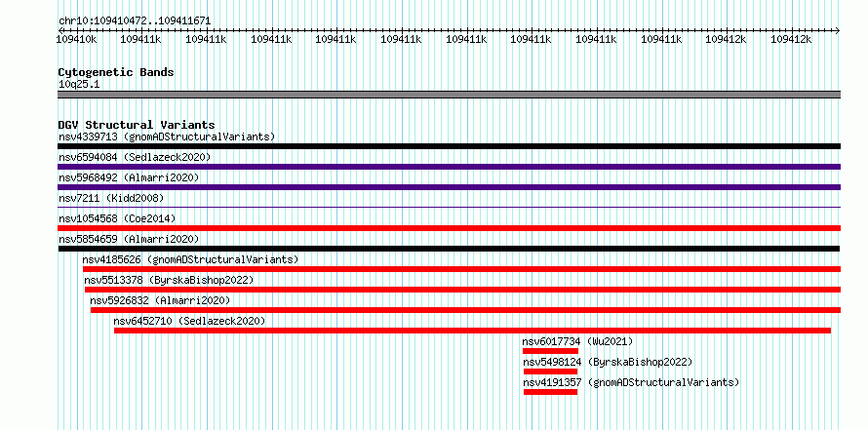Image resolution: width=868 pixels, height=430 pixels.
Task: Click the purple nsv5968492 variant bar
Action: [449, 187]
